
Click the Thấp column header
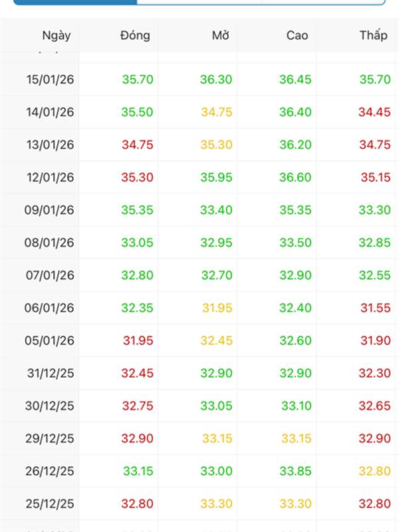click(373, 36)
